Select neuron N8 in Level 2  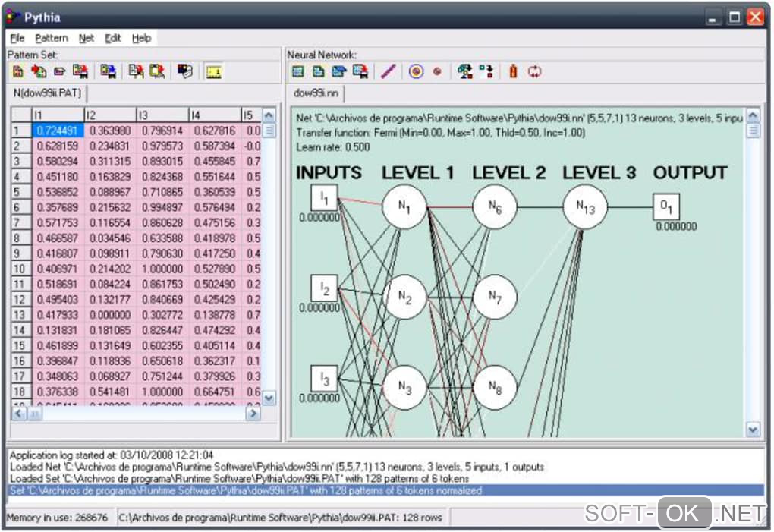click(x=495, y=387)
